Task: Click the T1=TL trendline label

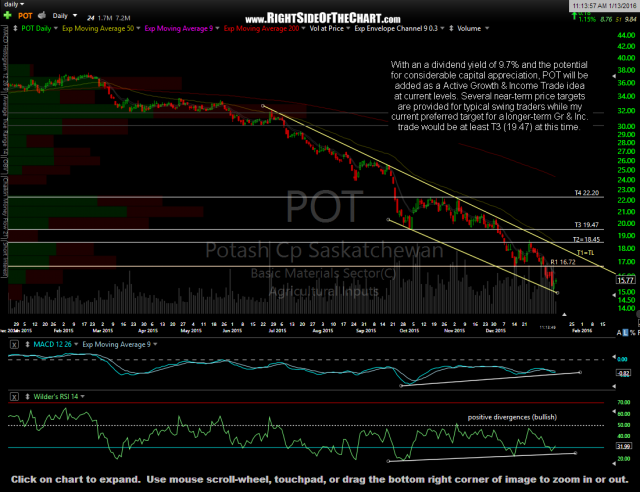Action: (x=585, y=253)
